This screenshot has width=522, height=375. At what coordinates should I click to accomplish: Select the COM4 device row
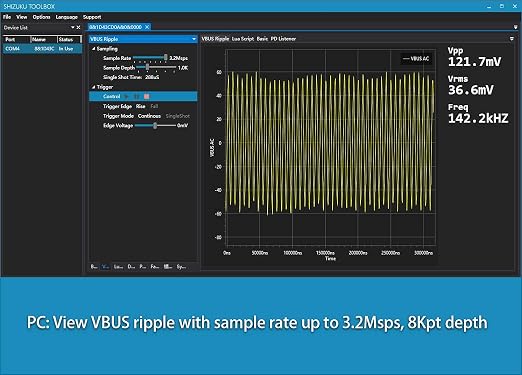[x=42, y=49]
